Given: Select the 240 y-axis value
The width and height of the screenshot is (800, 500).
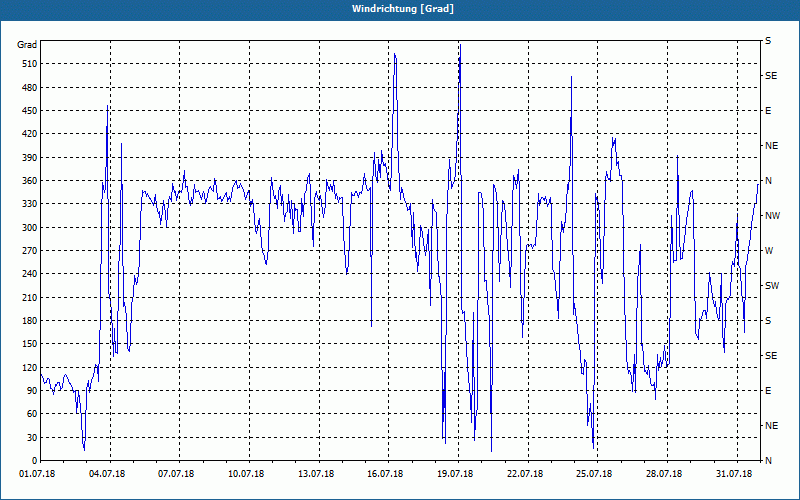Looking at the screenshot, I should coord(30,274).
